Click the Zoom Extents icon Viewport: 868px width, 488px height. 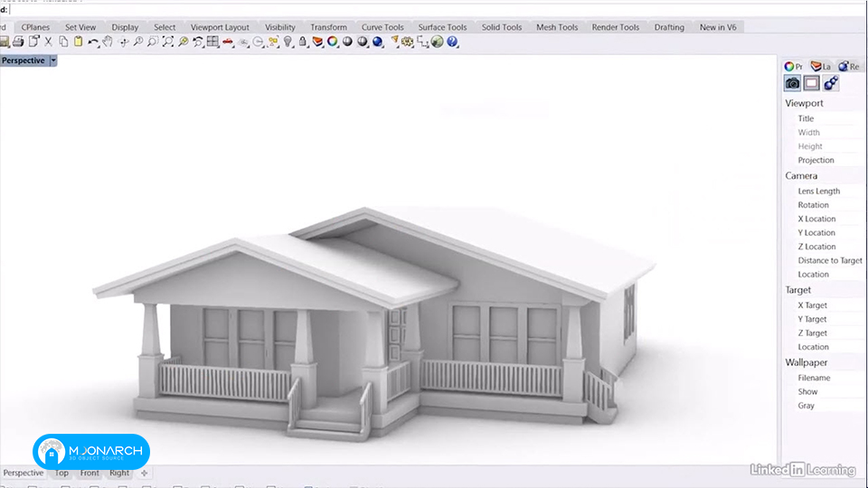coord(168,42)
